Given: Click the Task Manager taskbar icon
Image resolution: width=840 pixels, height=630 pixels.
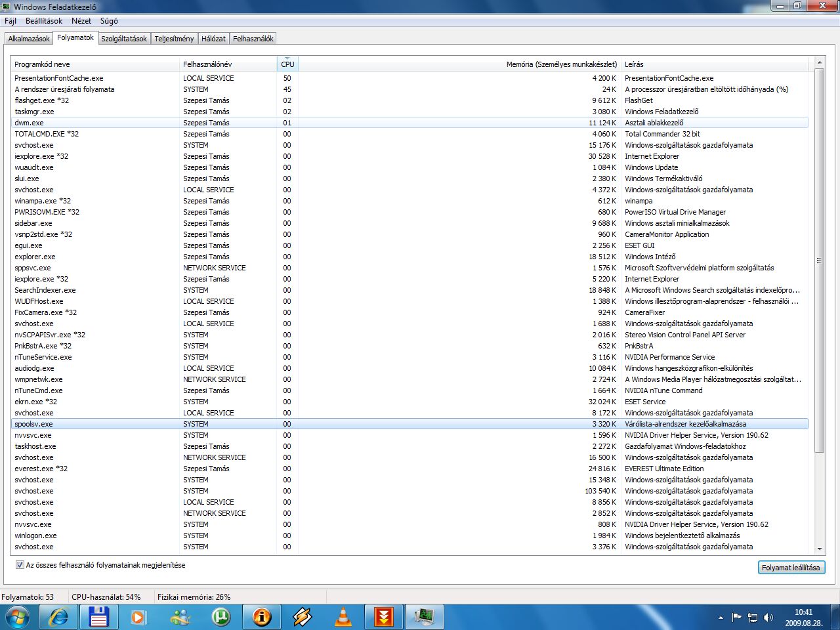Looking at the screenshot, I should click(425, 618).
